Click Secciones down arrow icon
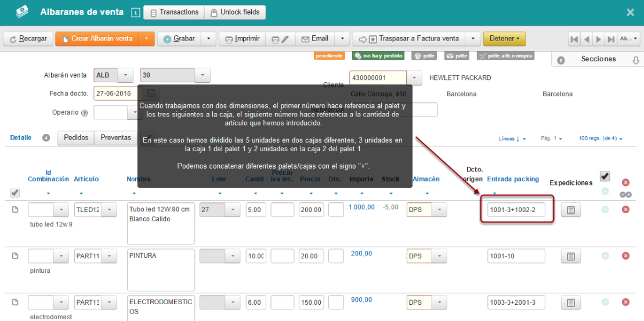The image size is (644, 321). click(x=636, y=60)
